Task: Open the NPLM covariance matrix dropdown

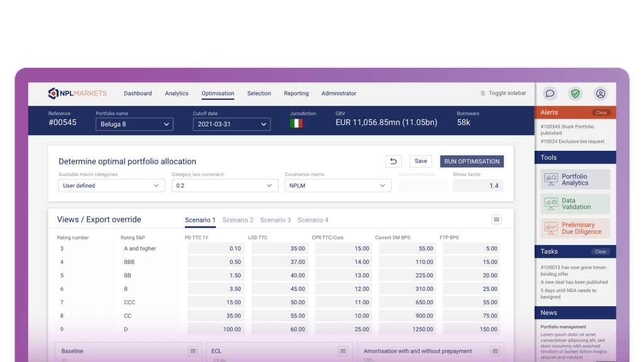Action: 338,185
